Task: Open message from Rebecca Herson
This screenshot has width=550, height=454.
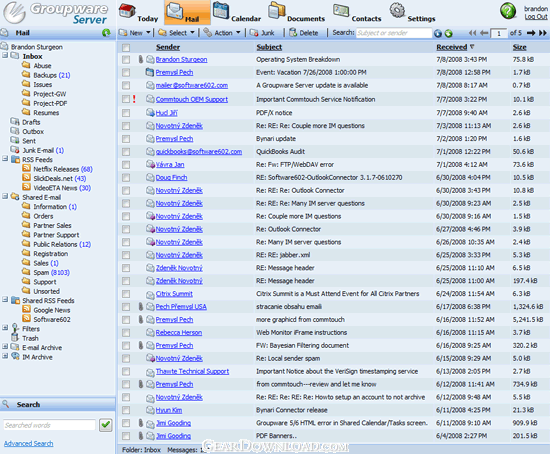Action: 179,333
